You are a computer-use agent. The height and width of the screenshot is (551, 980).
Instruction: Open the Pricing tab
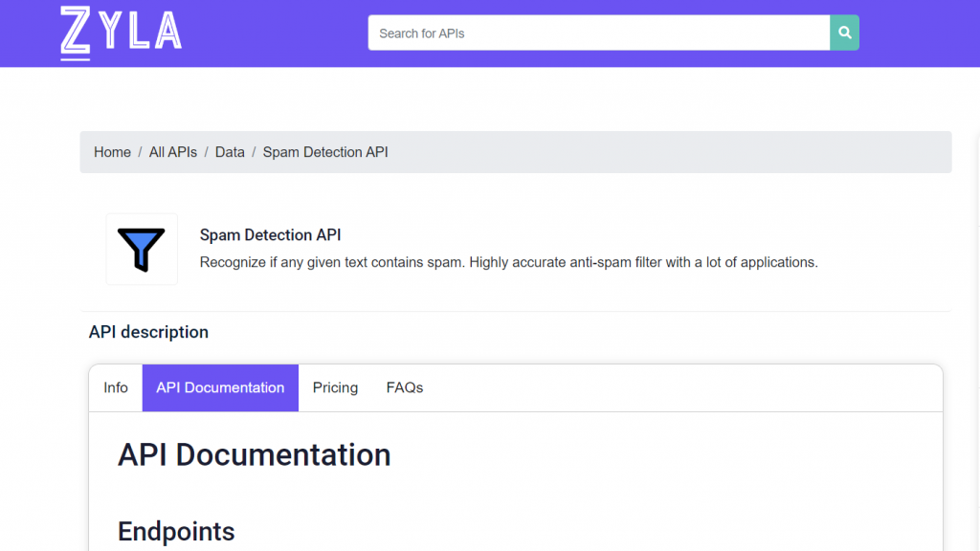coord(335,388)
